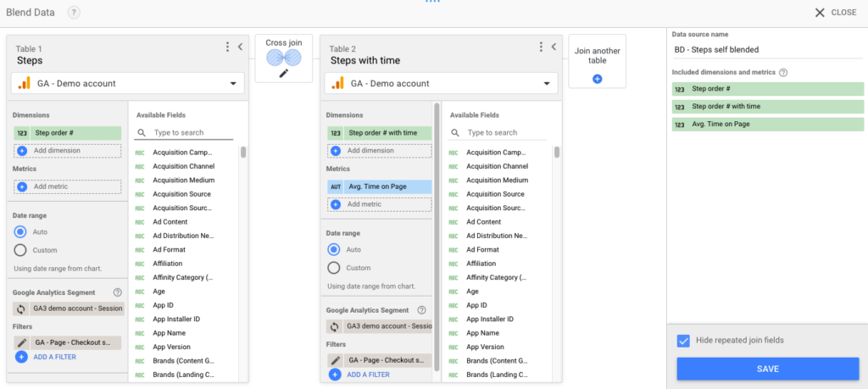
Task: Click ABC icon beside Table 2 Affiliation
Action: [453, 264]
